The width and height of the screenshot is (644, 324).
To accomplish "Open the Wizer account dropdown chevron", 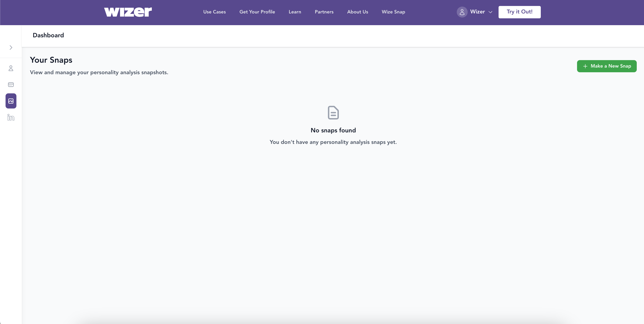I will coord(490,12).
